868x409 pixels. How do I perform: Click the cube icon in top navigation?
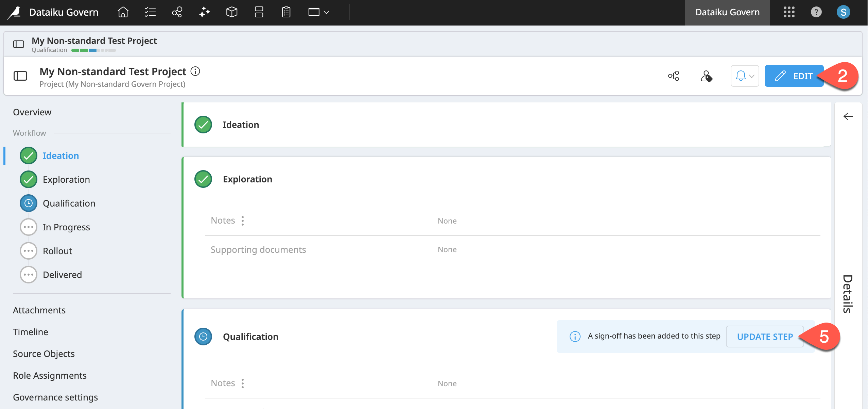(x=231, y=12)
